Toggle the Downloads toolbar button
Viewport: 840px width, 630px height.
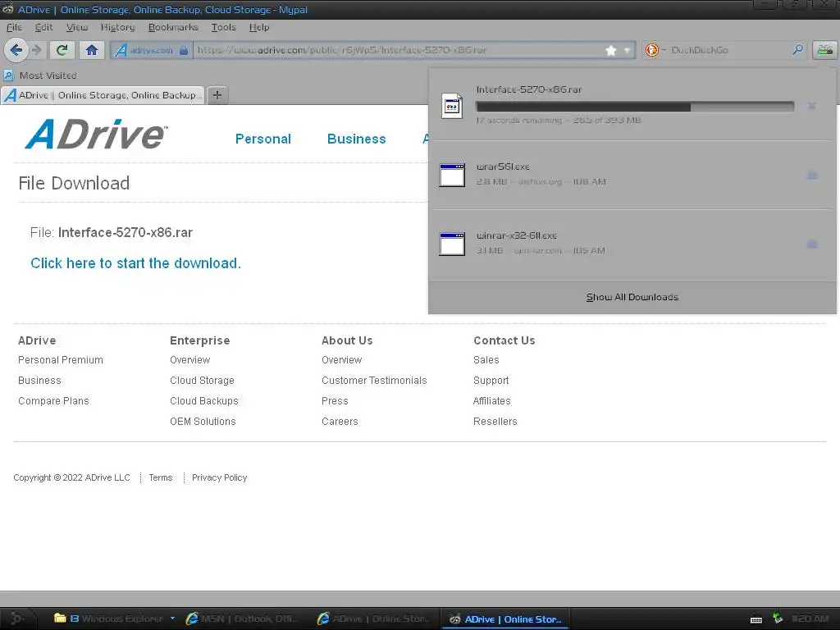825,50
